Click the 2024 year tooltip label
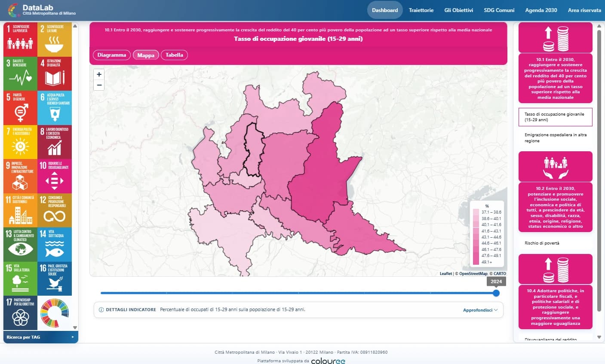This screenshot has width=605, height=364. click(496, 281)
